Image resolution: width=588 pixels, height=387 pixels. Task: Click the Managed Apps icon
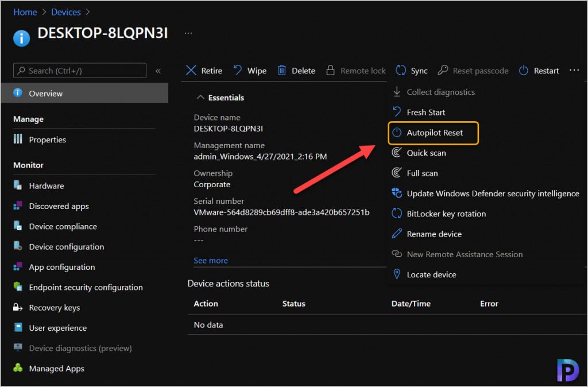click(18, 367)
